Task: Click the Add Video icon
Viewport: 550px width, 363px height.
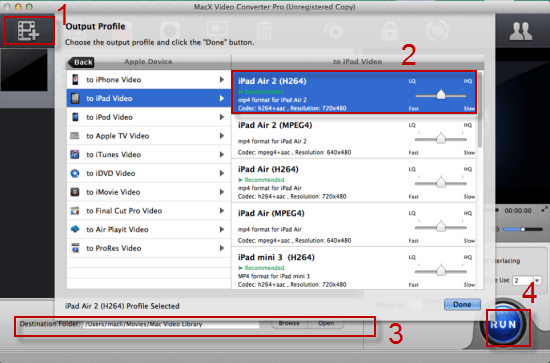Action: [x=28, y=30]
